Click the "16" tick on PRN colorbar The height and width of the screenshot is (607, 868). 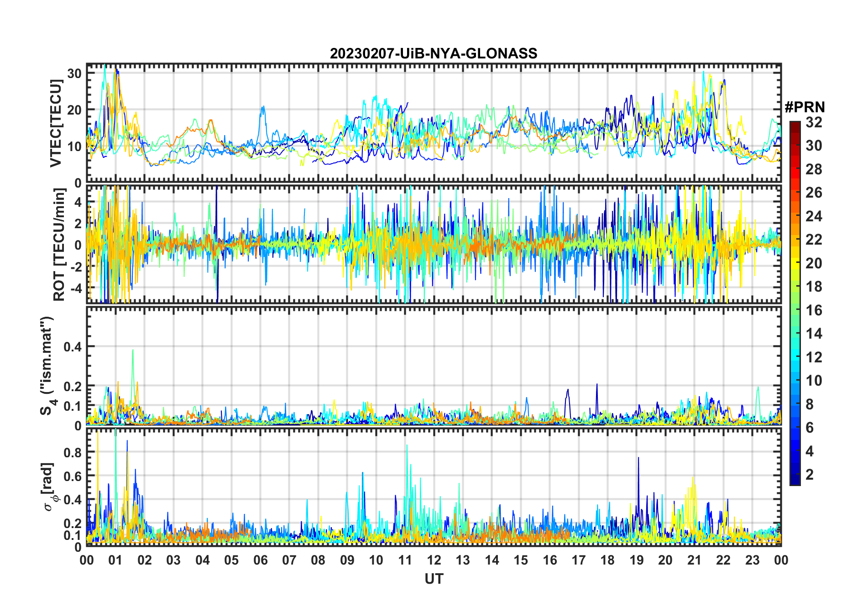coord(814,310)
